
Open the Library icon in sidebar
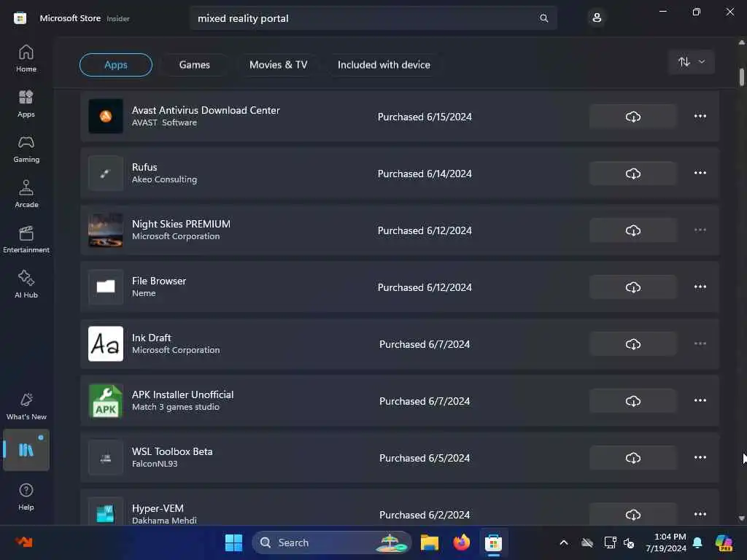pyautogui.click(x=26, y=449)
